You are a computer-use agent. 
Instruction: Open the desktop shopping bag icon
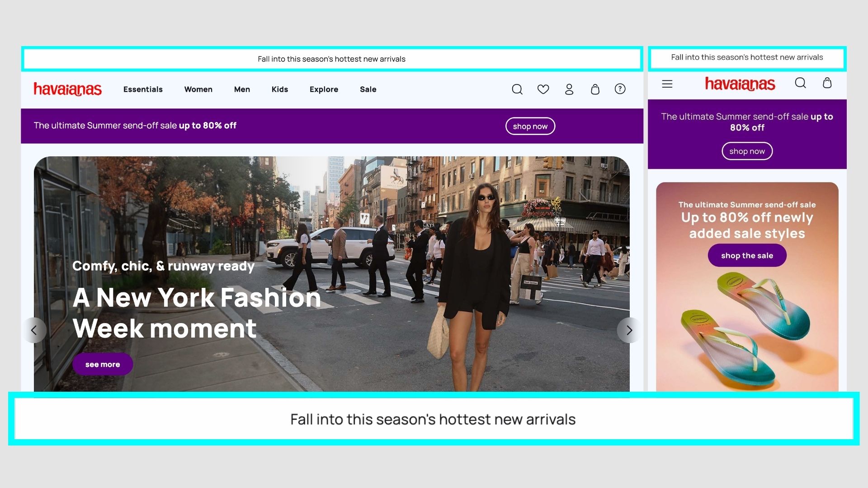coord(595,89)
